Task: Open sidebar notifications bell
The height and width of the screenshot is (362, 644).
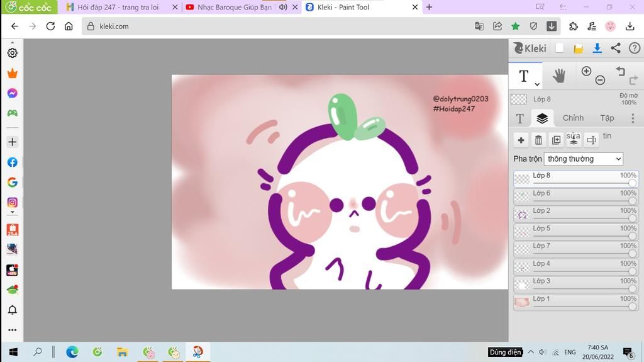Action: tap(13, 310)
